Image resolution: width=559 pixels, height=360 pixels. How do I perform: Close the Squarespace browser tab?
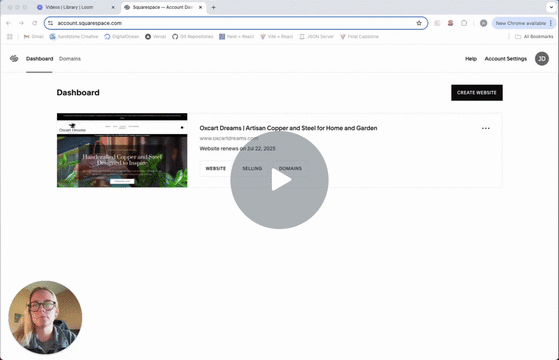coord(200,7)
